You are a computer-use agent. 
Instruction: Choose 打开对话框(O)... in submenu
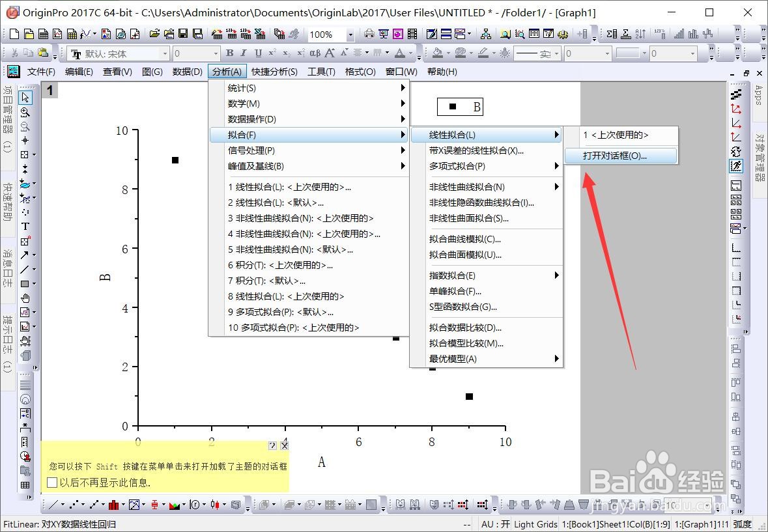(621, 156)
